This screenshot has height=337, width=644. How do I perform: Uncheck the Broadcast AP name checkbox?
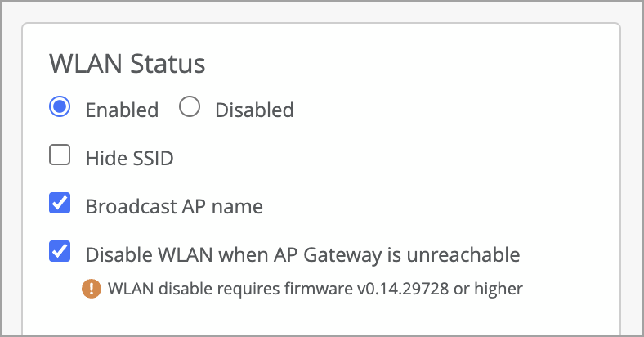click(x=60, y=204)
